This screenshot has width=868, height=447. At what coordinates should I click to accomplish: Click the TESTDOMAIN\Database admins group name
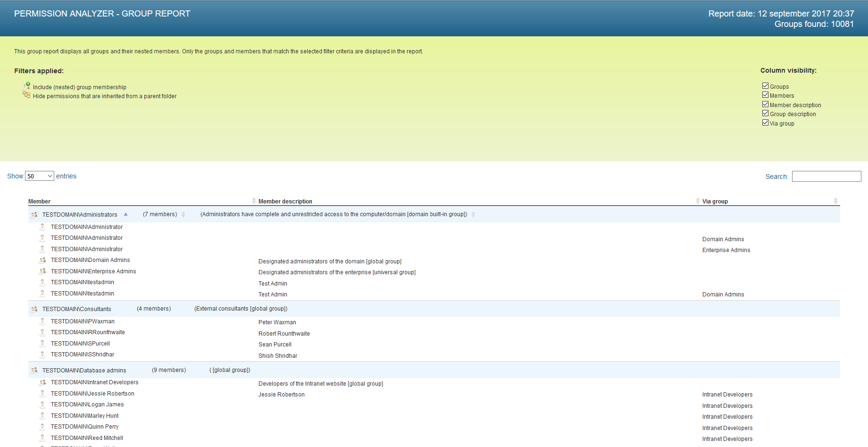[84, 371]
